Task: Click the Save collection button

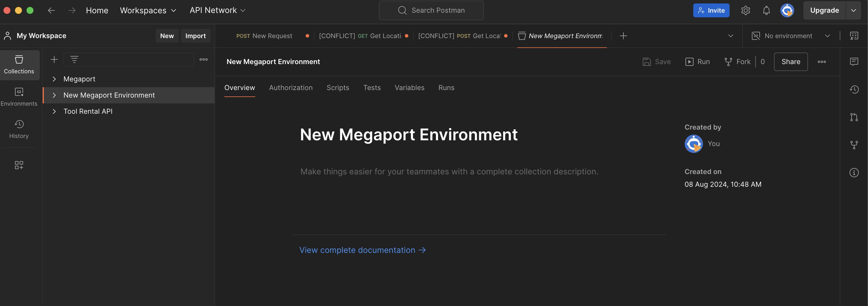Action: (657, 62)
